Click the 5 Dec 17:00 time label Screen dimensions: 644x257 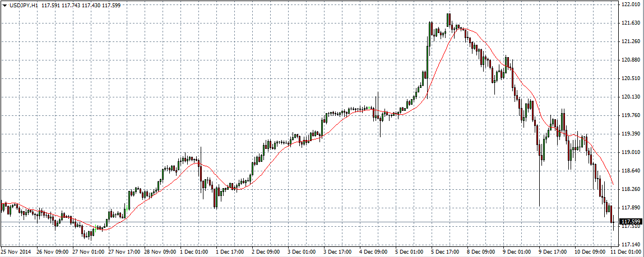click(446, 252)
